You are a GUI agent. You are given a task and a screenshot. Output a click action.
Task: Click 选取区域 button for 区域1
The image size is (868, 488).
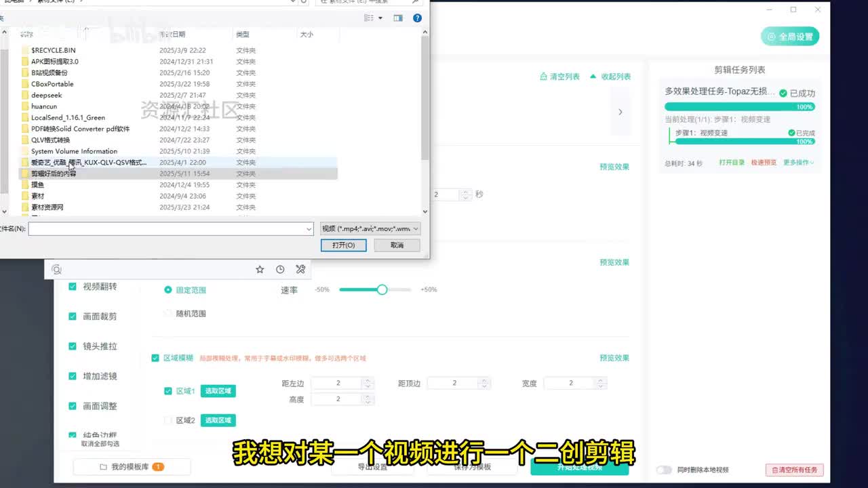point(218,391)
